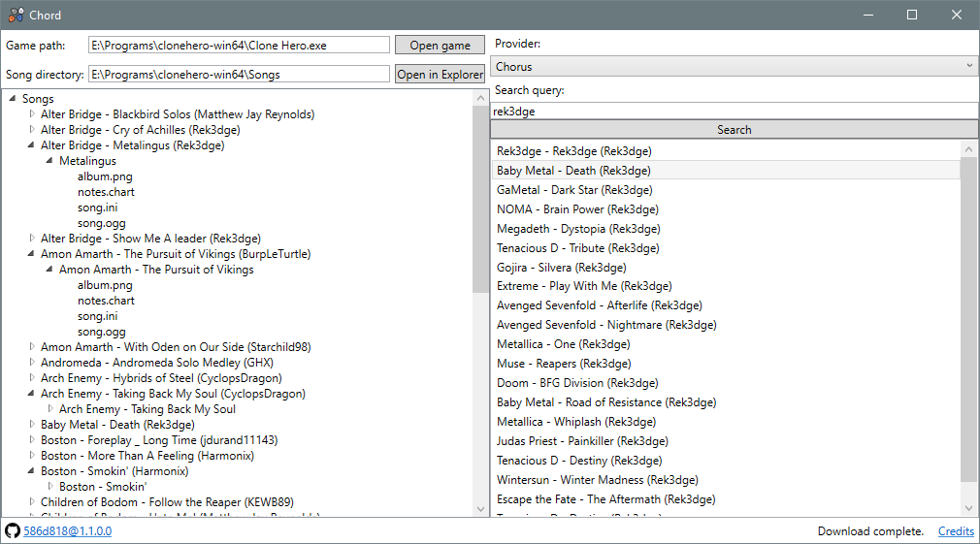Select Metallica - One result
The height and width of the screenshot is (544, 980).
[x=726, y=344]
